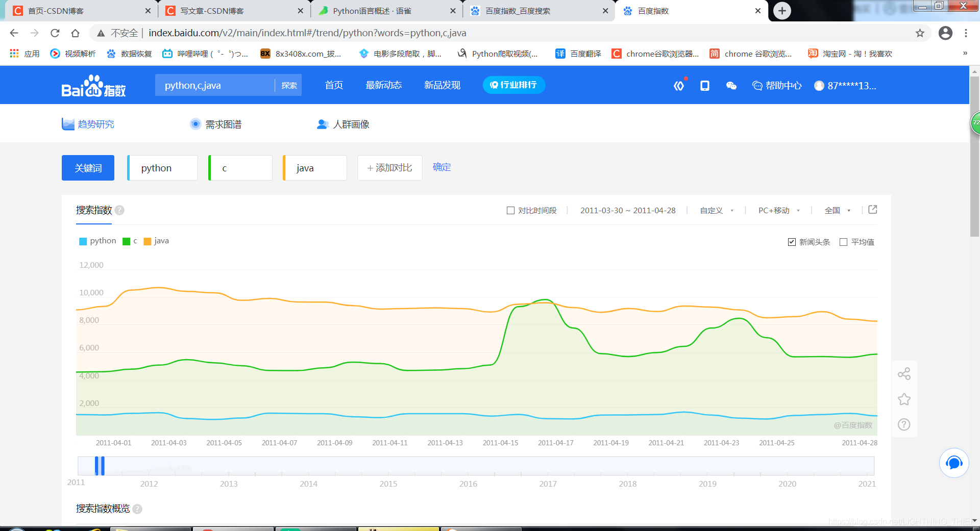Click the WeChat icon in the header

point(731,86)
